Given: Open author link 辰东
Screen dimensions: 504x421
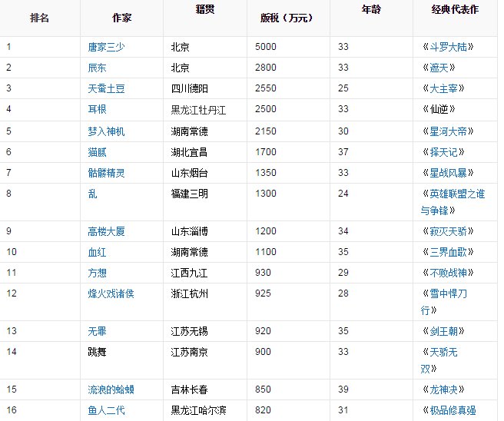Looking at the screenshot, I should tap(97, 68).
